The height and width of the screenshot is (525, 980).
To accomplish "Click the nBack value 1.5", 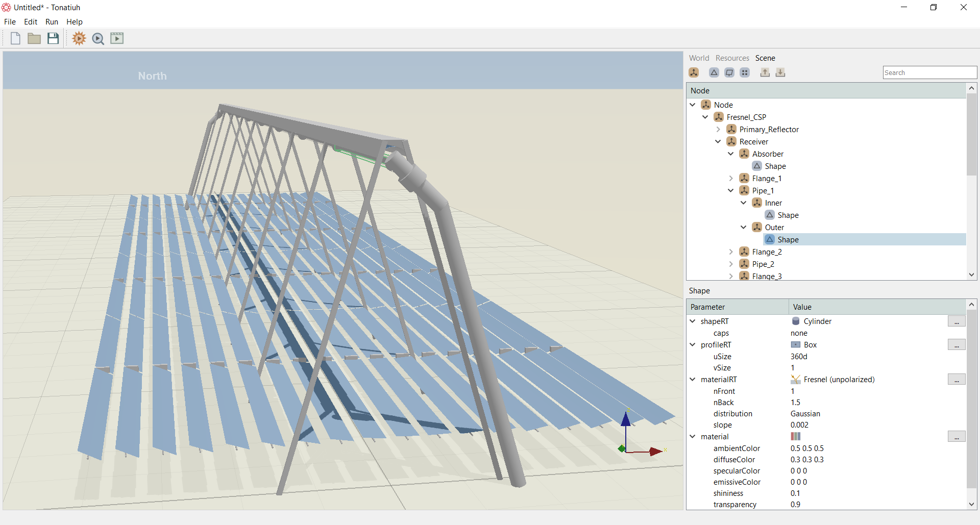I will (795, 402).
